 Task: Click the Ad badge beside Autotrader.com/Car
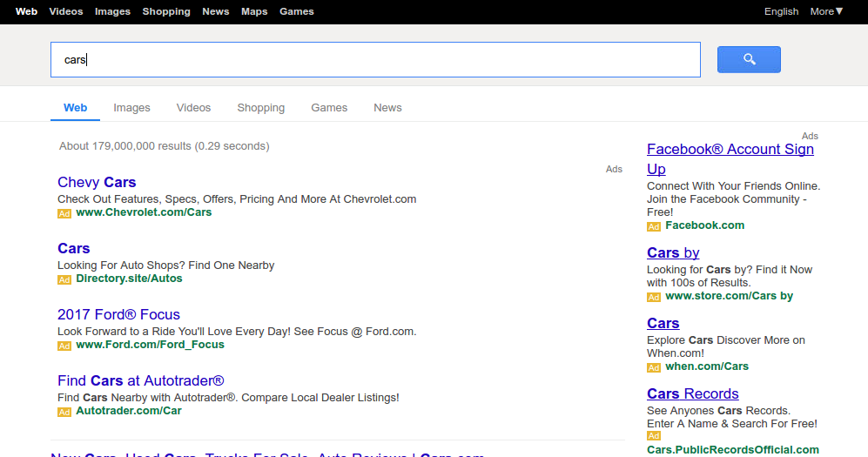64,412
